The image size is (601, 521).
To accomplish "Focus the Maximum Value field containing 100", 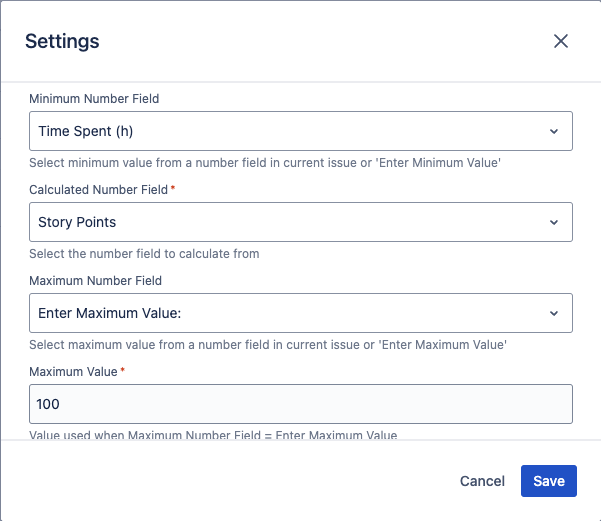I will pyautogui.click(x=300, y=404).
